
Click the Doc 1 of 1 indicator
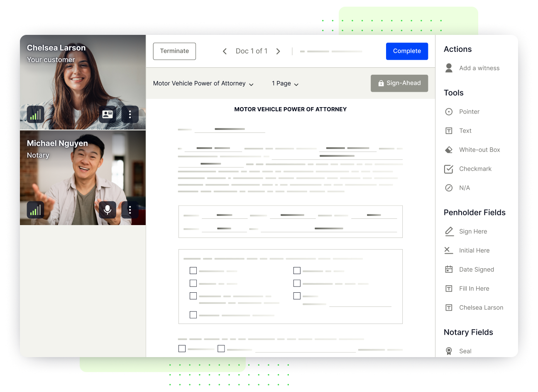pos(252,51)
